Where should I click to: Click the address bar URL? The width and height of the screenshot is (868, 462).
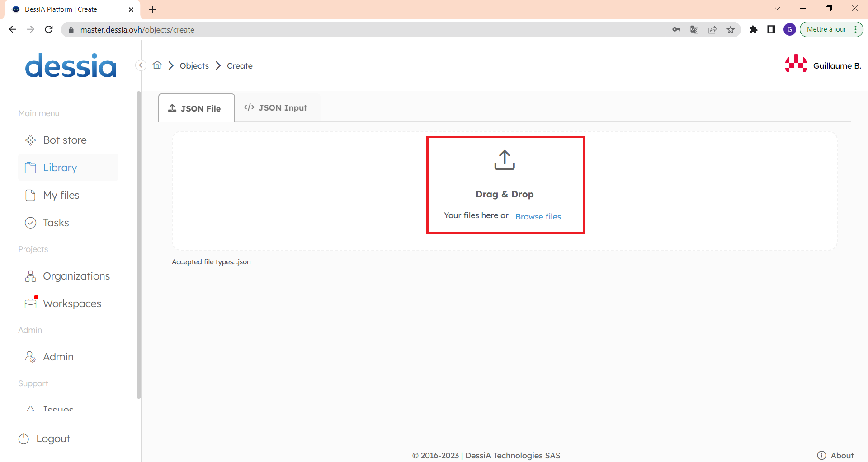coord(137,30)
